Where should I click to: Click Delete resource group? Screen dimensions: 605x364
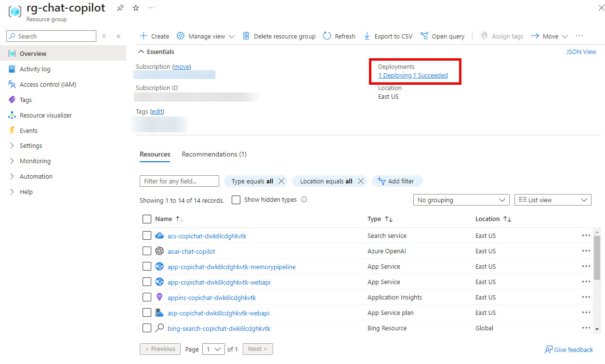pyautogui.click(x=279, y=36)
